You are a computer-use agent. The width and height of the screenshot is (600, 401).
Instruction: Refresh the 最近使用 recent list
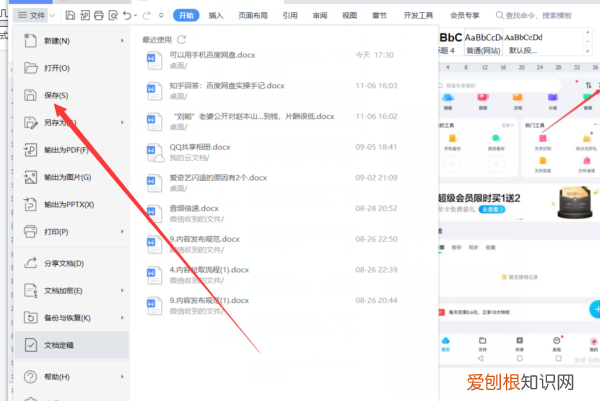[181, 39]
